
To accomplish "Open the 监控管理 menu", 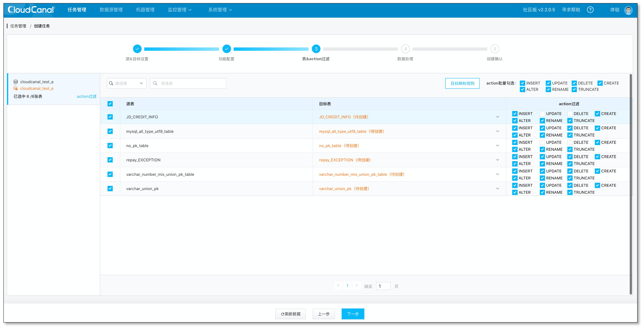I will click(180, 10).
